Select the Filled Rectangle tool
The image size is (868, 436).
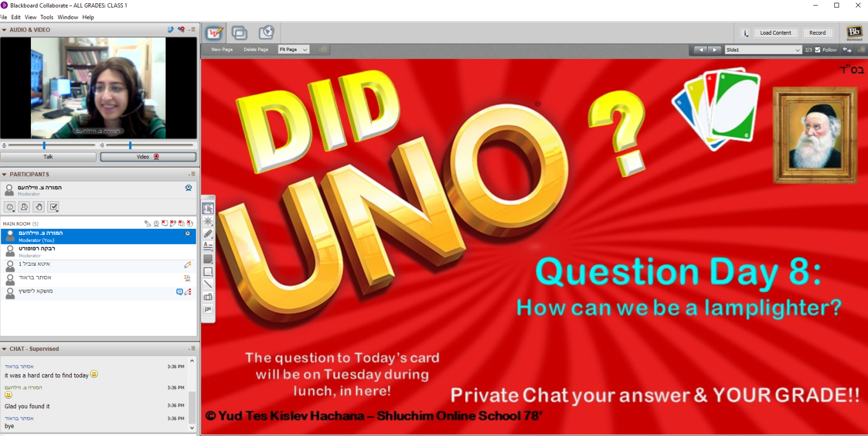point(208,259)
